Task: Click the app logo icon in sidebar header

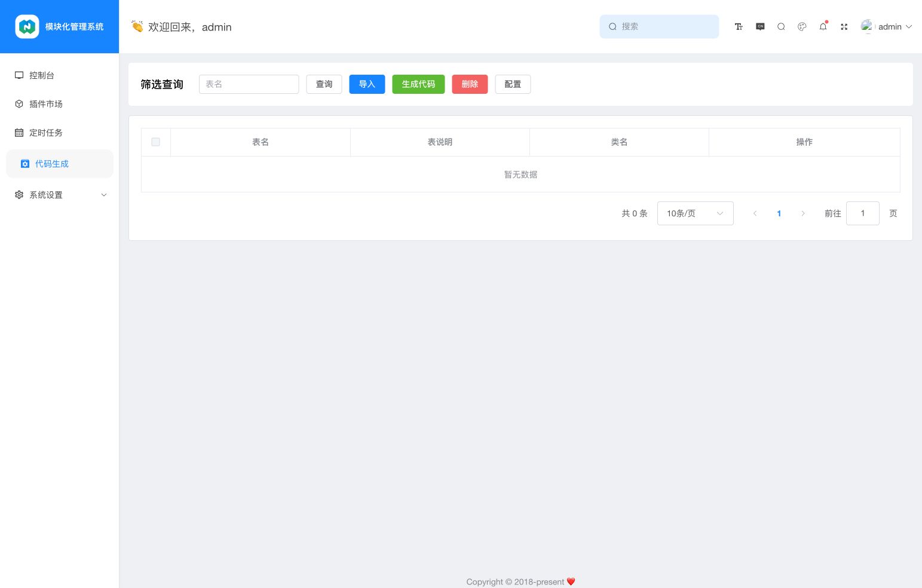Action: coord(27,26)
